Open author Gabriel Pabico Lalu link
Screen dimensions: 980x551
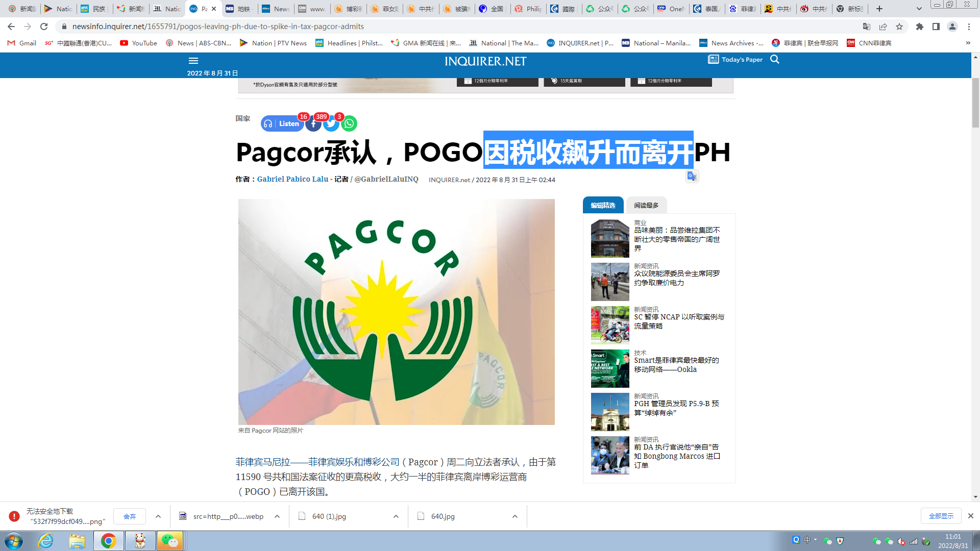[x=292, y=179]
